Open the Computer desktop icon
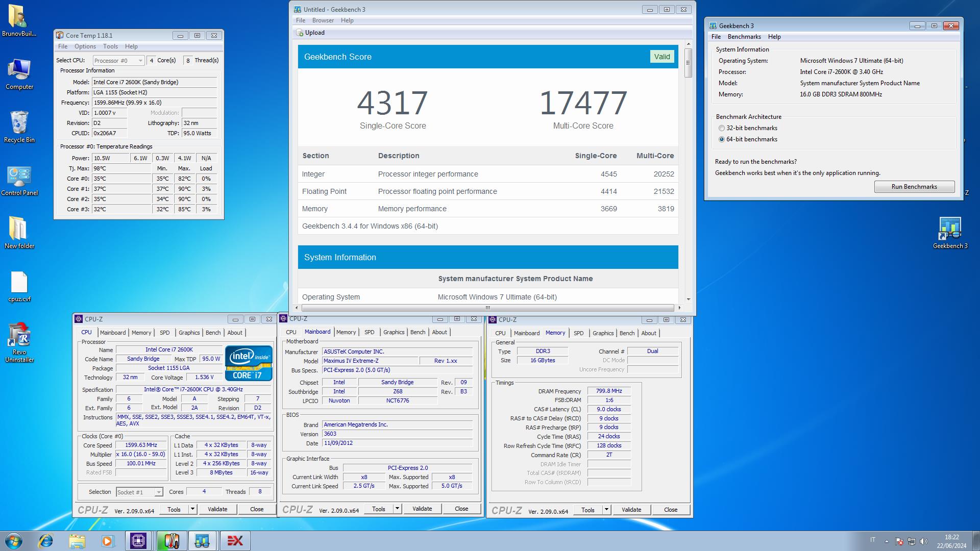Viewport: 980px width, 551px height. point(19,74)
